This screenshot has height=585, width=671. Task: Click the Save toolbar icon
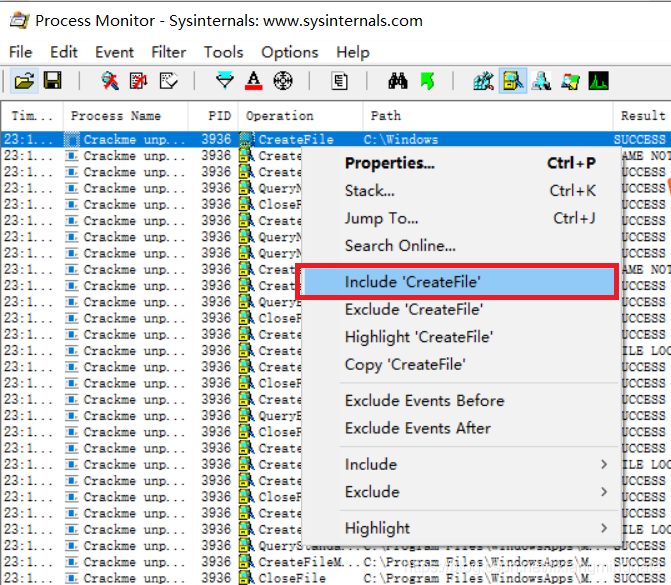tap(53, 80)
